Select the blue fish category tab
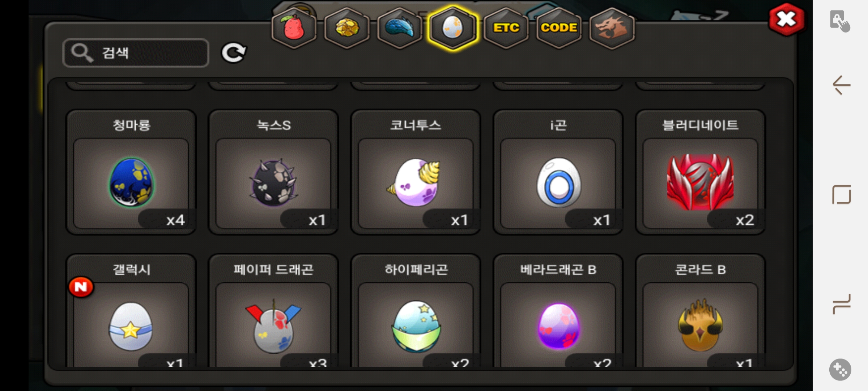 pos(400,28)
